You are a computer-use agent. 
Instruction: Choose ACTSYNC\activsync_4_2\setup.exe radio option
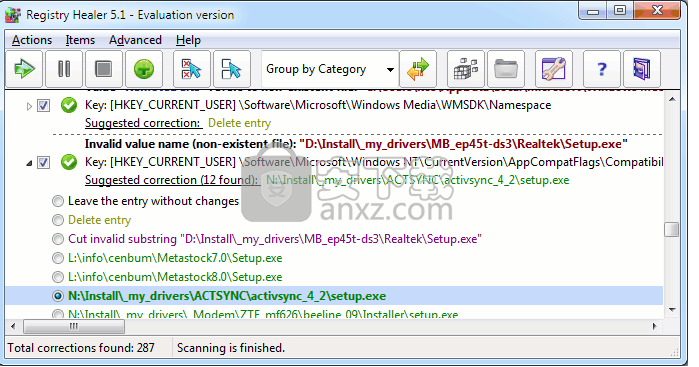click(x=58, y=296)
